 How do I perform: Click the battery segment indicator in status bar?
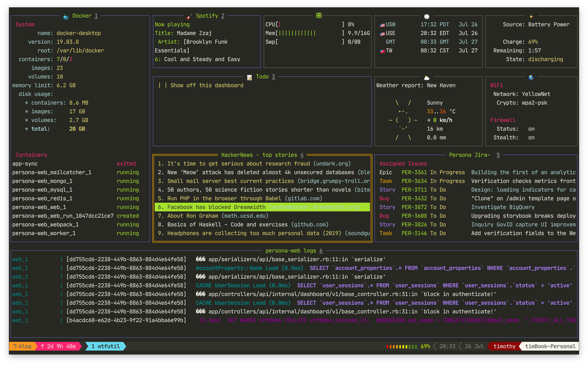(x=402, y=346)
